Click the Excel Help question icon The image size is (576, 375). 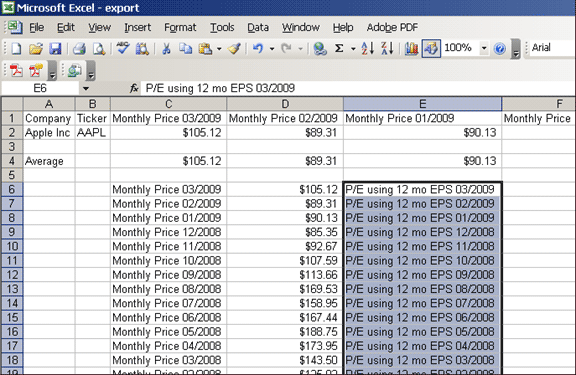pos(500,48)
